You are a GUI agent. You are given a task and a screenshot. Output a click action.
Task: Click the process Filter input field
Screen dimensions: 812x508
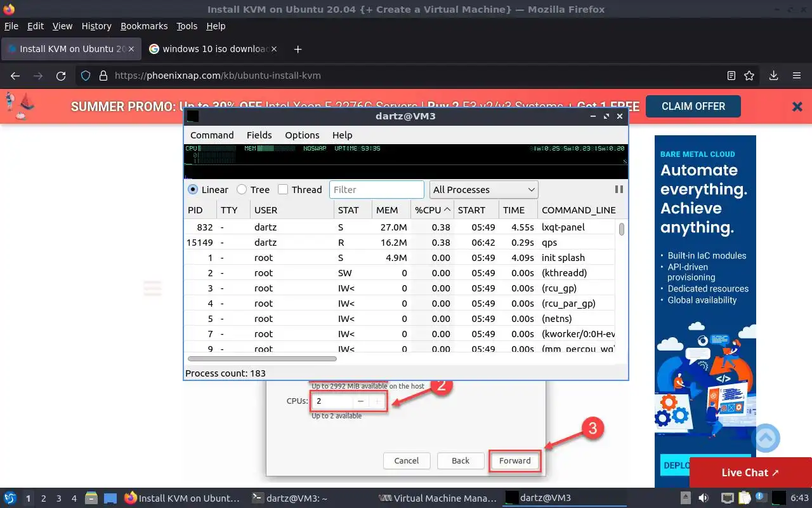376,189
